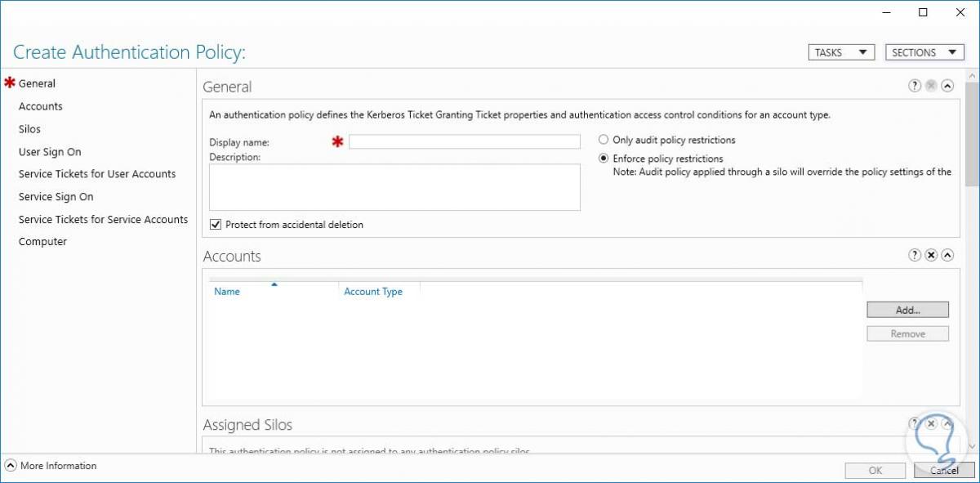Collapse the Accounts section chevron
The image size is (980, 483).
pyautogui.click(x=947, y=256)
